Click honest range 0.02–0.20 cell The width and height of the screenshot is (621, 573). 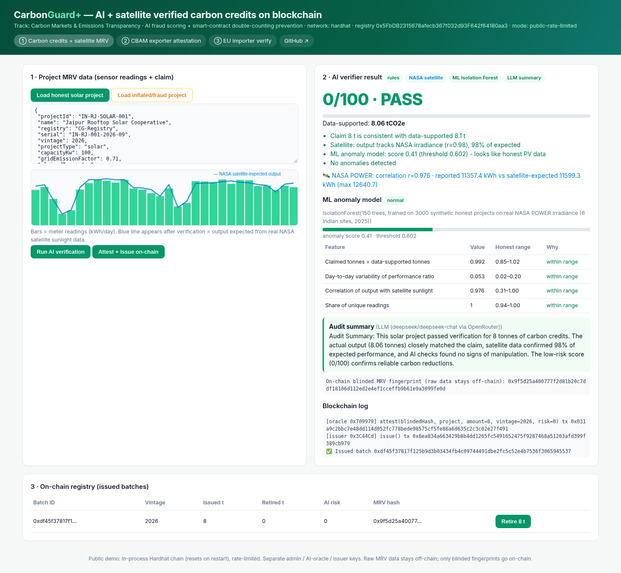508,276
